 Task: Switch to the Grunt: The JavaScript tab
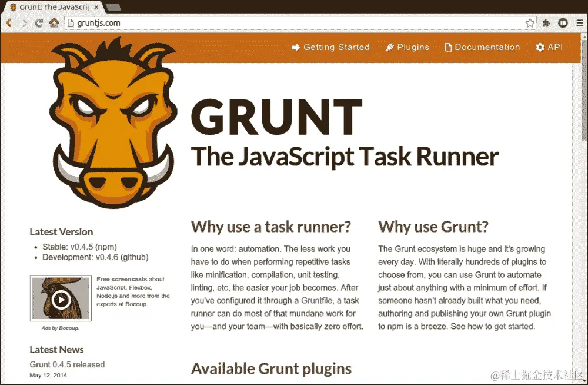[x=54, y=7]
